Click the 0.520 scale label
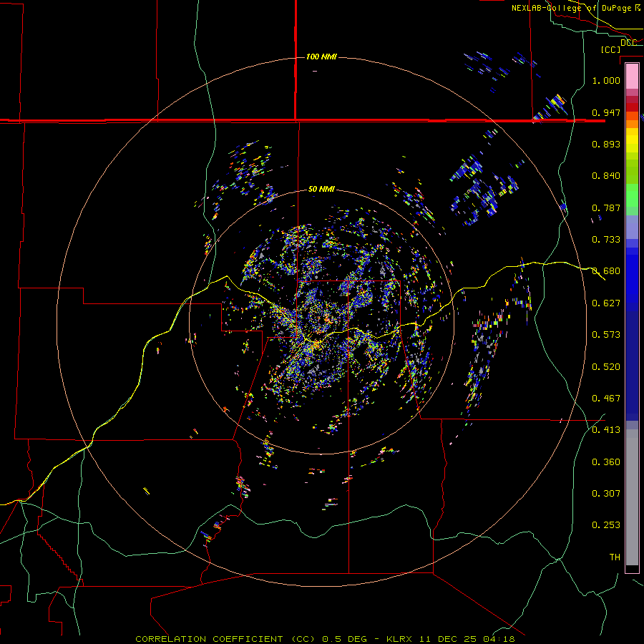644x644 pixels. tap(606, 367)
